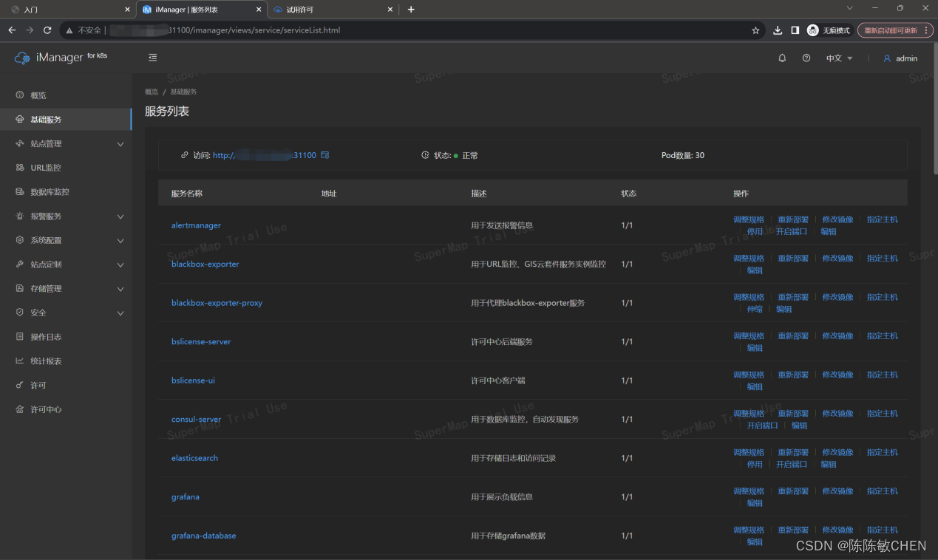Expand the 系统配置 sidebar menu
This screenshot has width=938, height=560.
(x=120, y=241)
